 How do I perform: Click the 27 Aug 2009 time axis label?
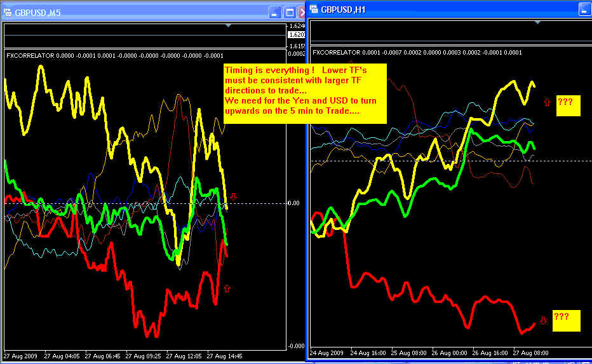click(20, 356)
